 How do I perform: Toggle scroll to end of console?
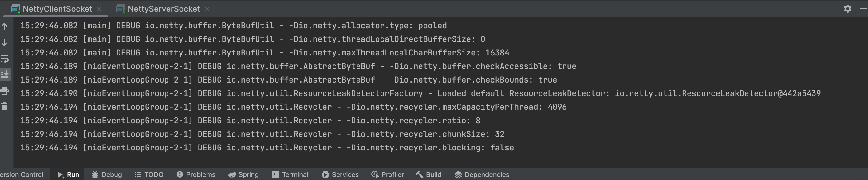pyautogui.click(x=5, y=74)
